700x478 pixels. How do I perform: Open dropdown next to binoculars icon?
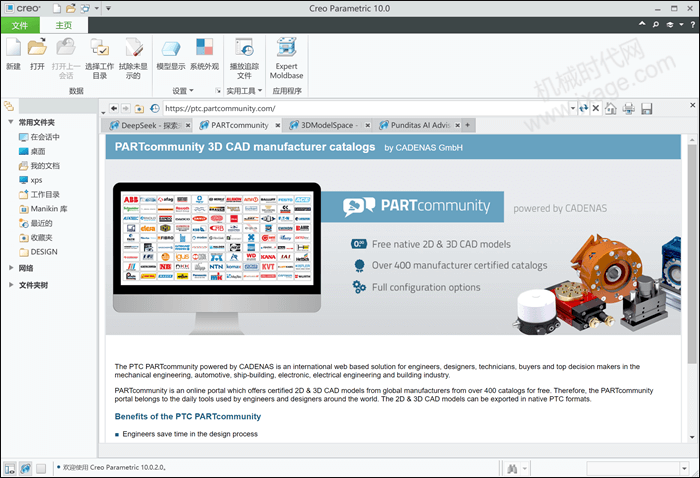525,469
